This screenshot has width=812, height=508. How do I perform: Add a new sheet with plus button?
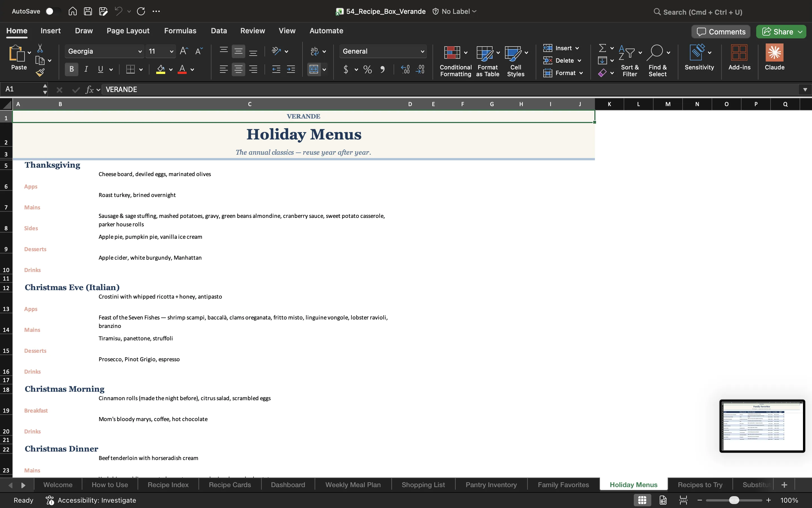784,485
